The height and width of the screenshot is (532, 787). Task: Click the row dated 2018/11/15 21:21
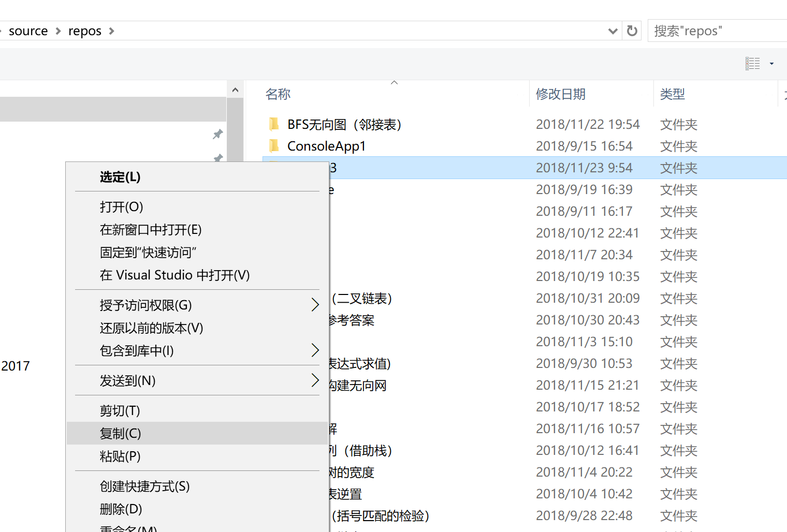tap(558, 386)
